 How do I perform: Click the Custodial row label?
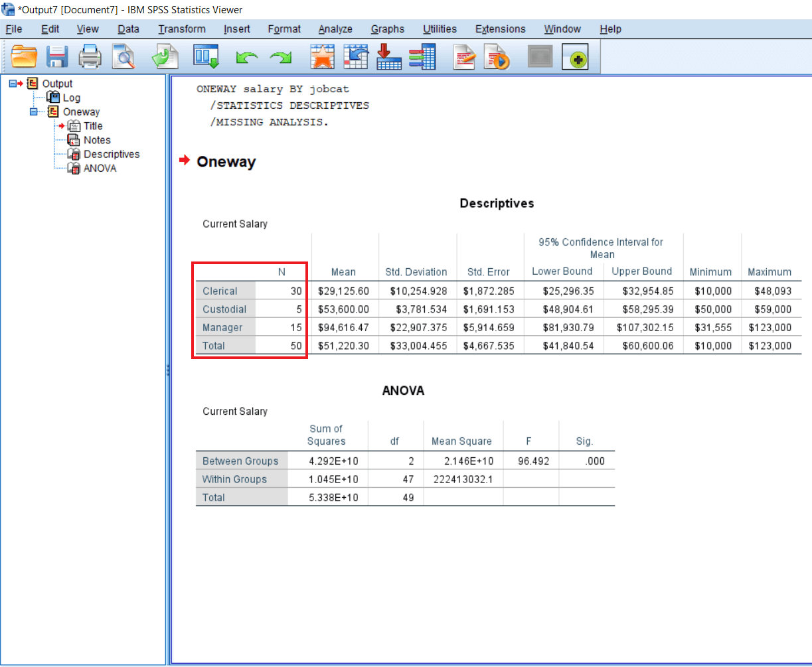pos(224,309)
